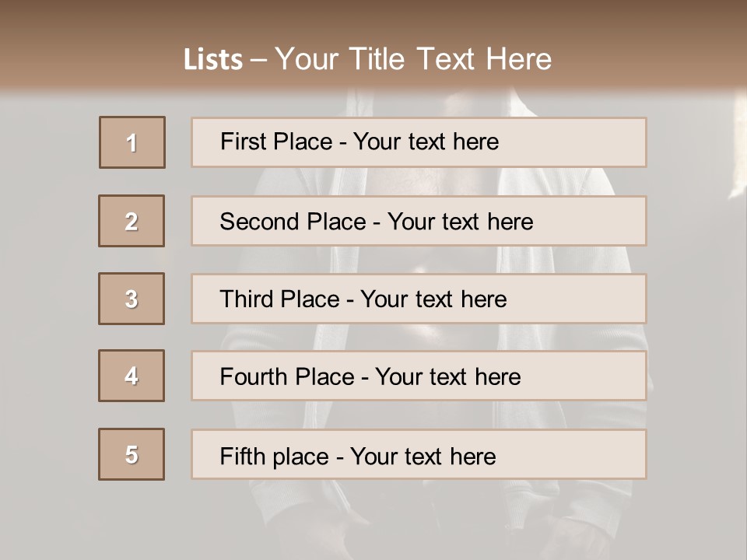Click the faded background photo
The width and height of the screenshot is (747, 560).
[x=693, y=311]
